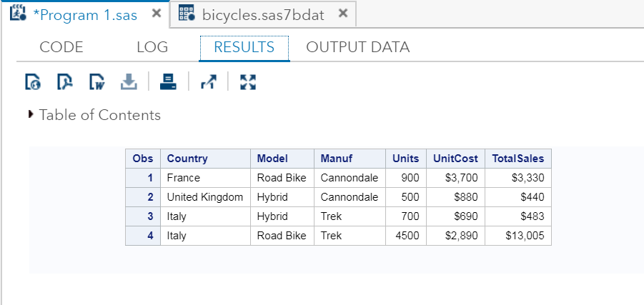Image resolution: width=644 pixels, height=305 pixels.
Task: Print the results with printer icon
Action: click(x=168, y=83)
